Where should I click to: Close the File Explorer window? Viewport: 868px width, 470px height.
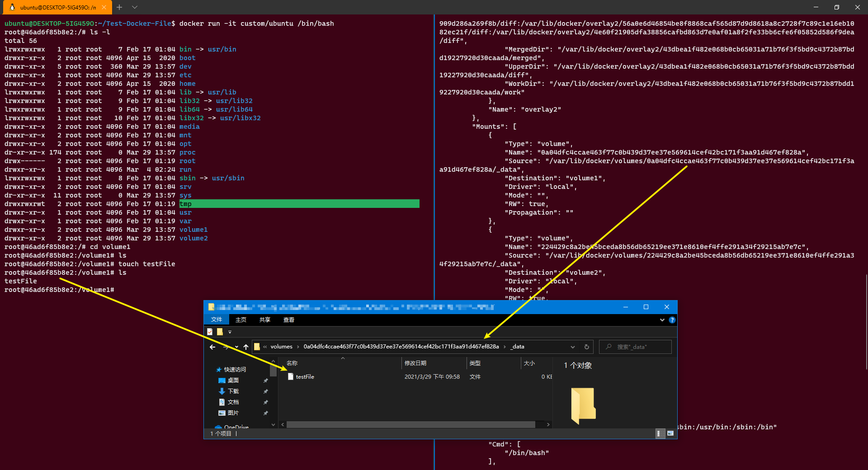(x=667, y=307)
